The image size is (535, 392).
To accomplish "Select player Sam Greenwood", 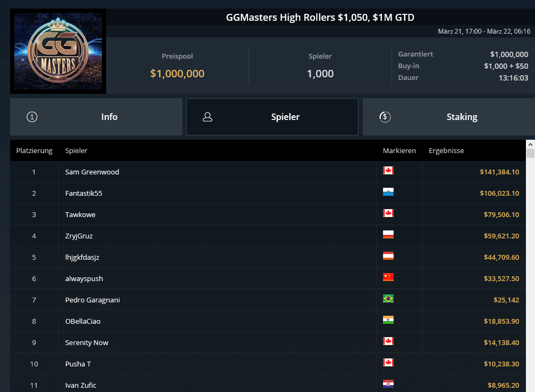I will pyautogui.click(x=92, y=172).
